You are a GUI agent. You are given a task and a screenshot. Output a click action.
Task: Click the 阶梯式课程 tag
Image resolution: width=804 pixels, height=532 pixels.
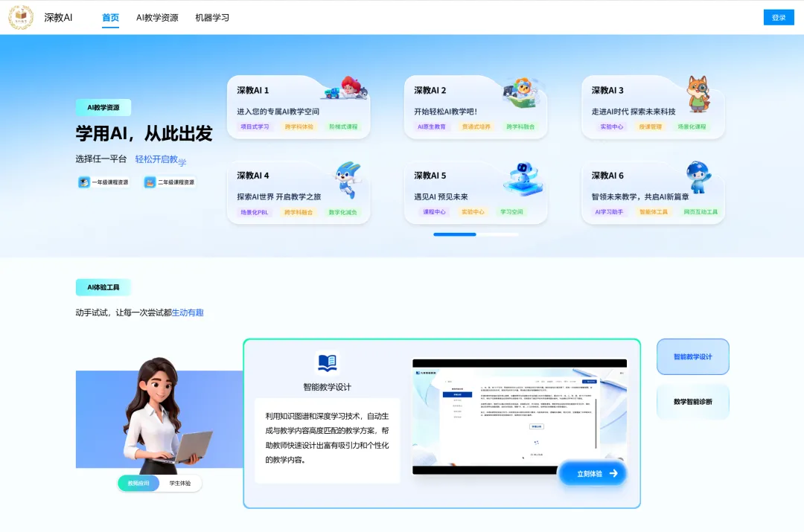[x=343, y=126]
